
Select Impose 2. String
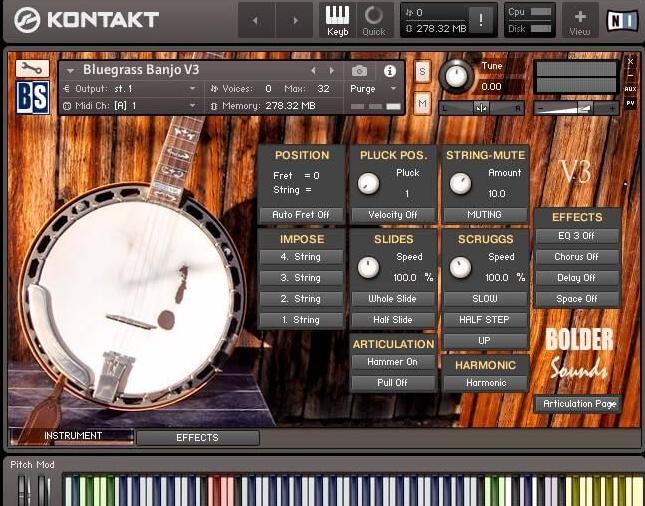[x=301, y=299]
